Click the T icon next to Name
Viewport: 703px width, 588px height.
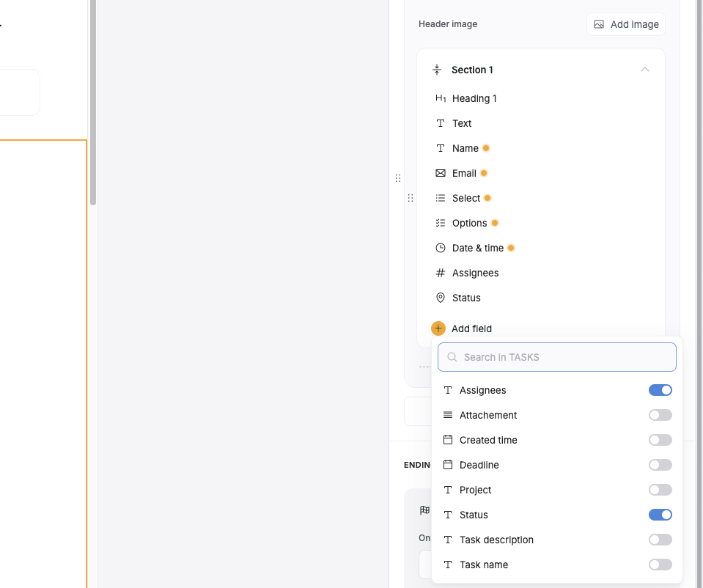click(441, 148)
